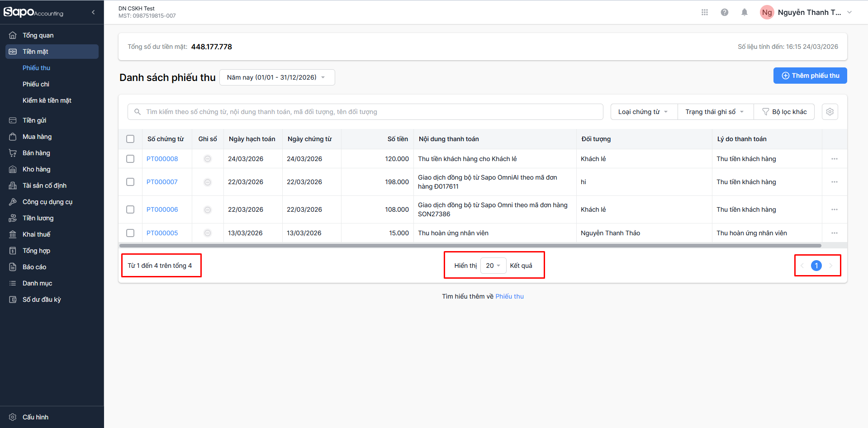This screenshot has height=428, width=868.
Task: Open receipt link PT000007
Action: coord(162,182)
